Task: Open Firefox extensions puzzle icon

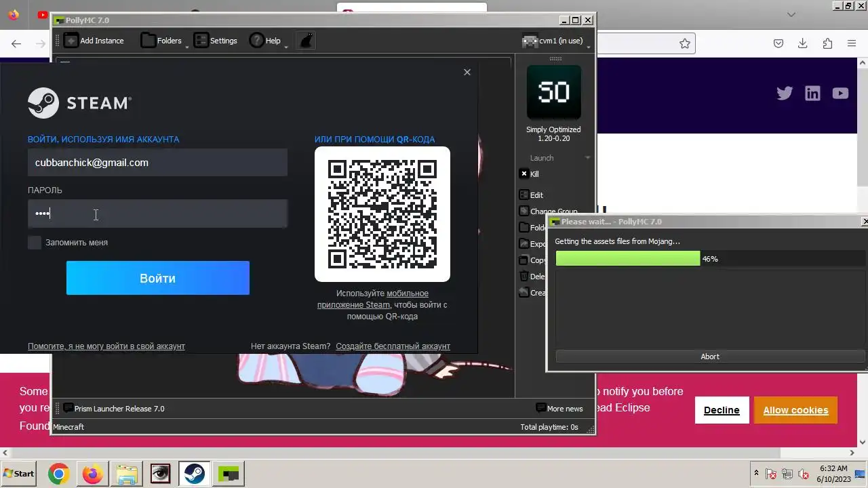Action: tap(827, 43)
